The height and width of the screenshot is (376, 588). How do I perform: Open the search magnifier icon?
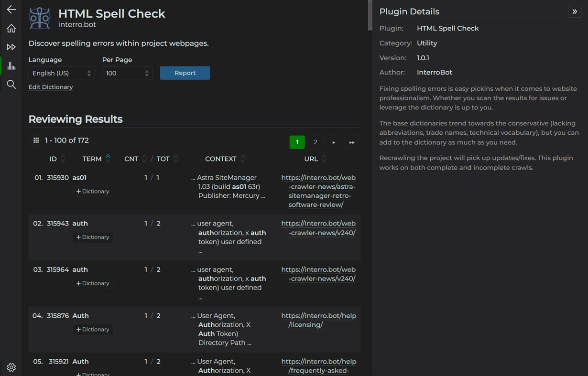point(11,85)
